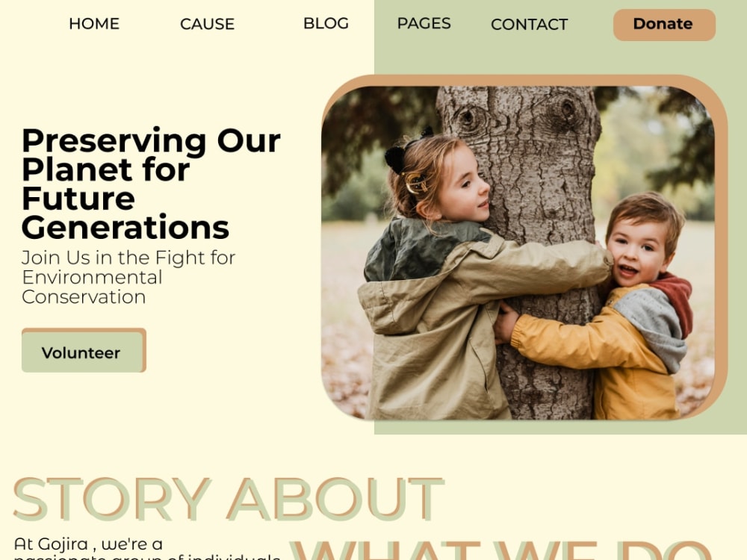Click the children hugging tree photo
Image resolution: width=747 pixels, height=560 pixels.
[518, 252]
